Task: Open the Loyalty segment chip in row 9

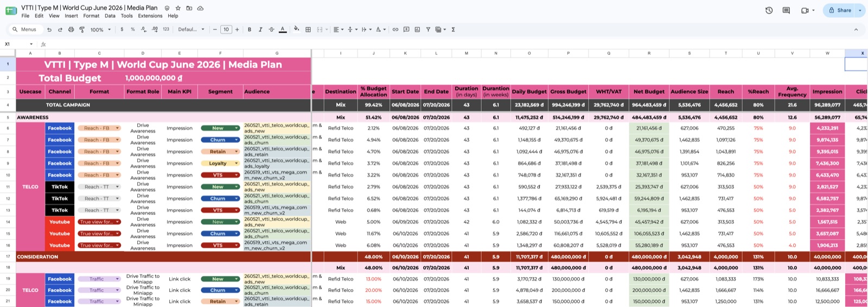Action: [220, 163]
